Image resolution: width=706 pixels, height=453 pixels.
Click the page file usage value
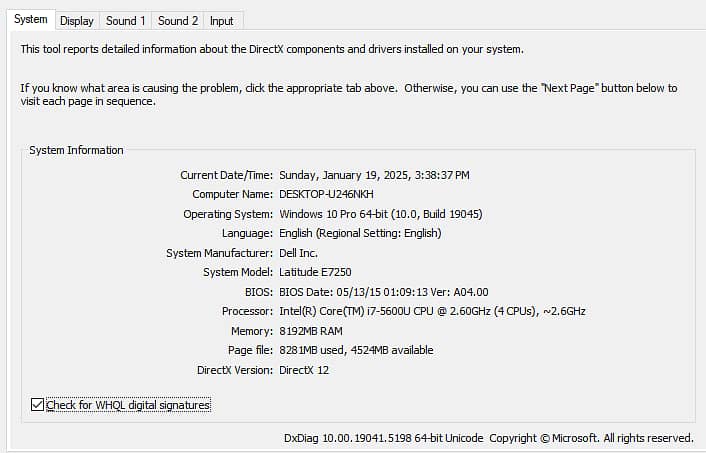[356, 350]
